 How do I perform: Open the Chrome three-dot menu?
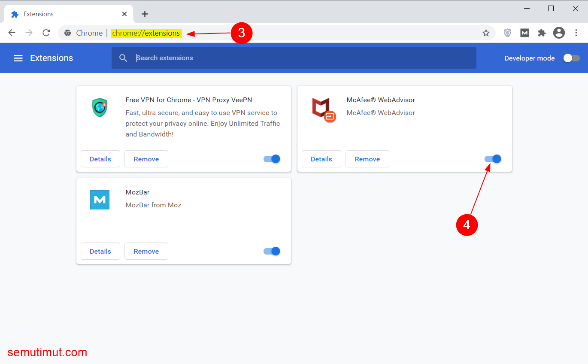[x=576, y=33]
